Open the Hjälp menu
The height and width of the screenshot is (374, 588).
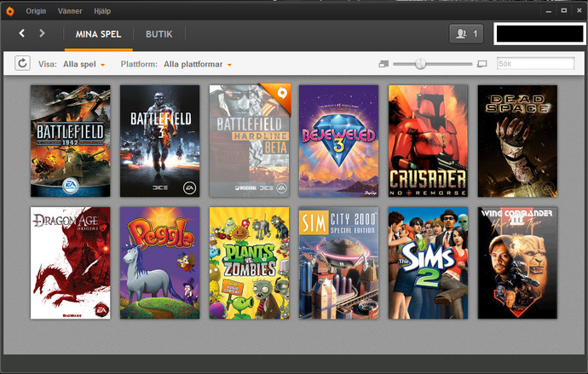(102, 11)
